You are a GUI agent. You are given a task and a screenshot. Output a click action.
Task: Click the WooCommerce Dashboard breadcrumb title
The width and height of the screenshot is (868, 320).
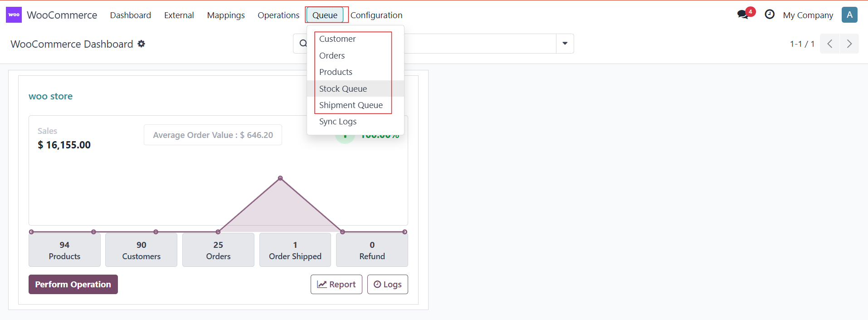(x=72, y=44)
